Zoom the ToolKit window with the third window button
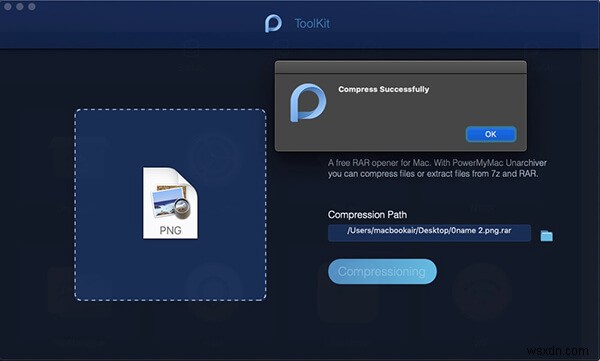The height and width of the screenshot is (361, 600). [32, 7]
